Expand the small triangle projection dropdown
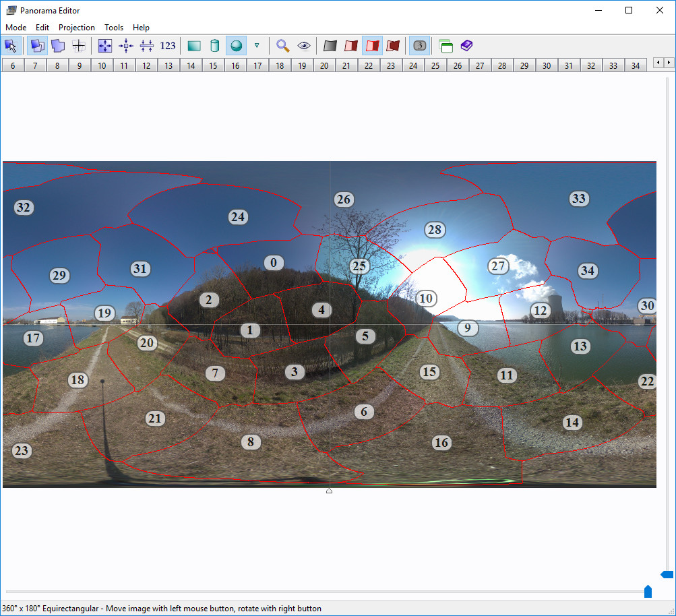The width and height of the screenshot is (676, 616). [257, 46]
